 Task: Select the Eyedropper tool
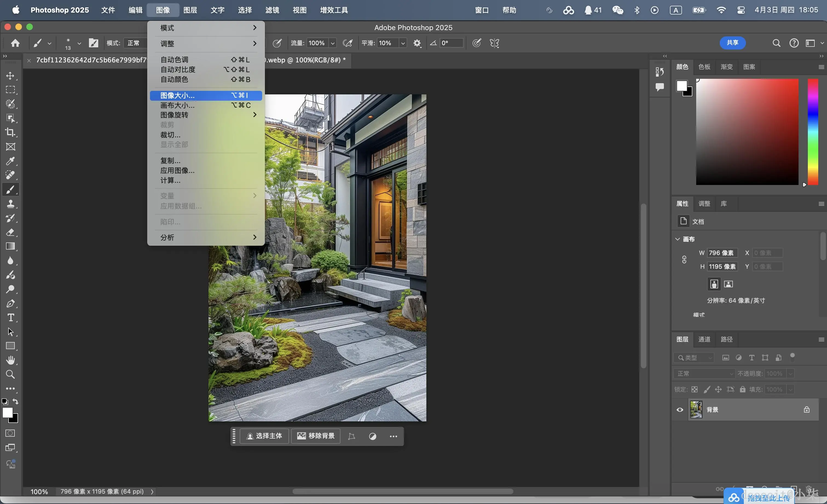[10, 161]
